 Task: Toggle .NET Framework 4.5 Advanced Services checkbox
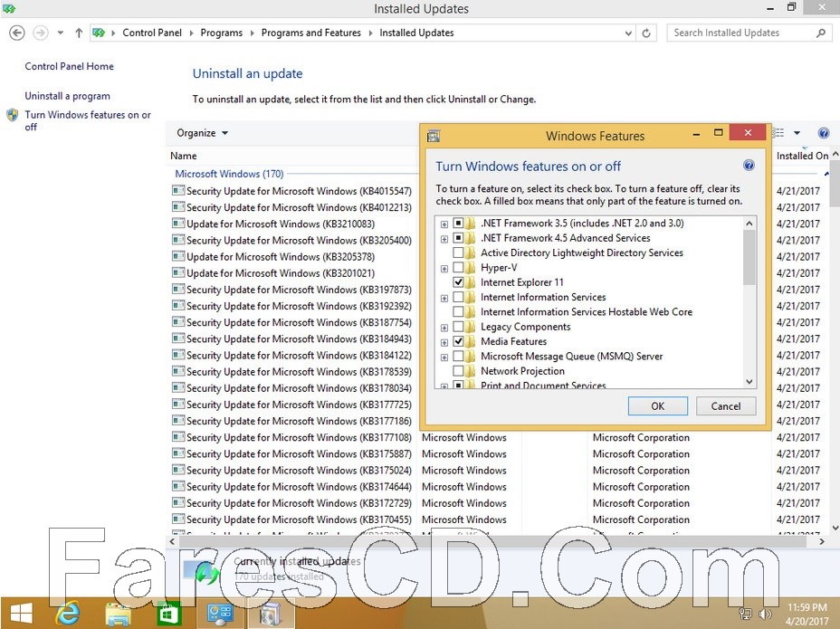click(x=458, y=237)
